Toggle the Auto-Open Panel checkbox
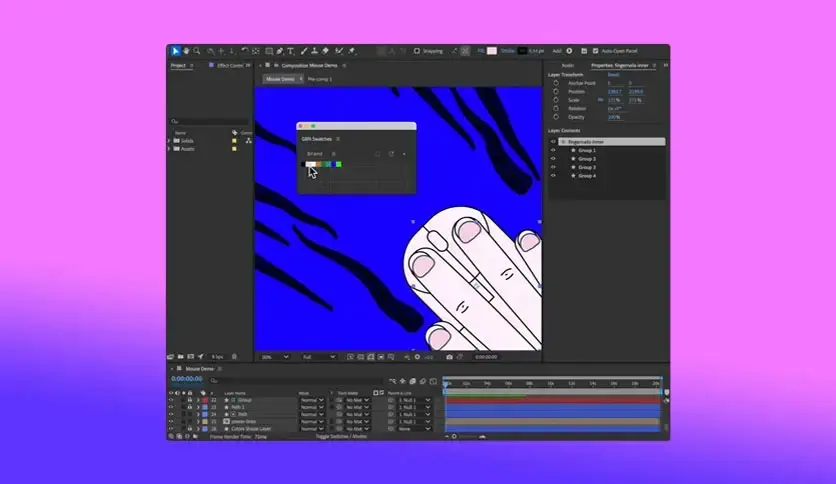The height and width of the screenshot is (484, 836). click(x=596, y=51)
